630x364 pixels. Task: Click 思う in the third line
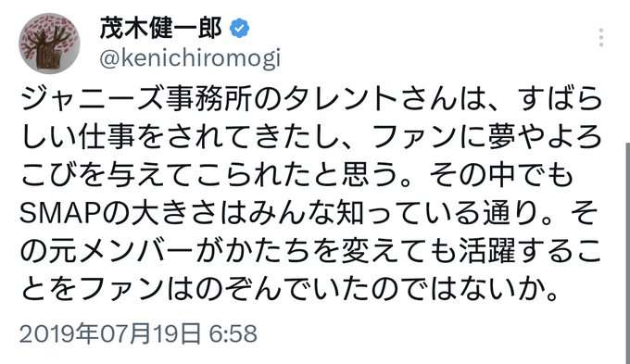click(370, 175)
